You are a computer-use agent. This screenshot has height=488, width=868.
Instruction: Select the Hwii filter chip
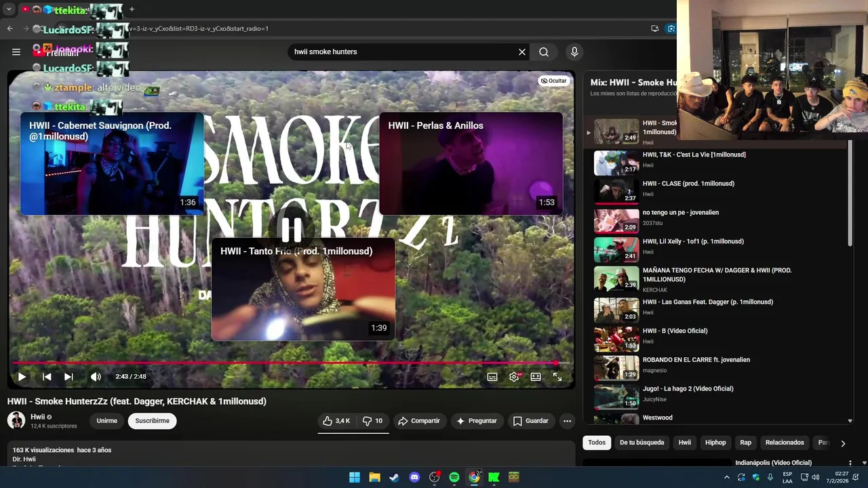tap(685, 443)
